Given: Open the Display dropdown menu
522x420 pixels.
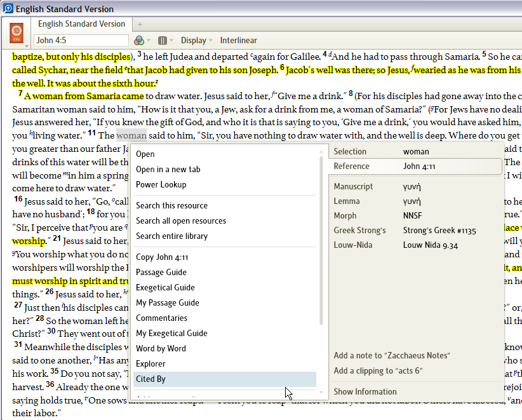Looking at the screenshot, I should click(196, 41).
